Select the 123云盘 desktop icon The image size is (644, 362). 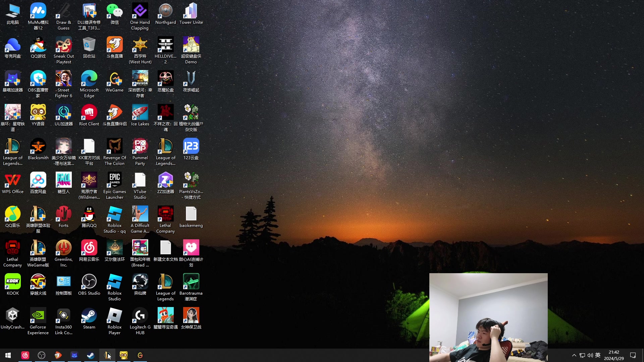pyautogui.click(x=191, y=149)
